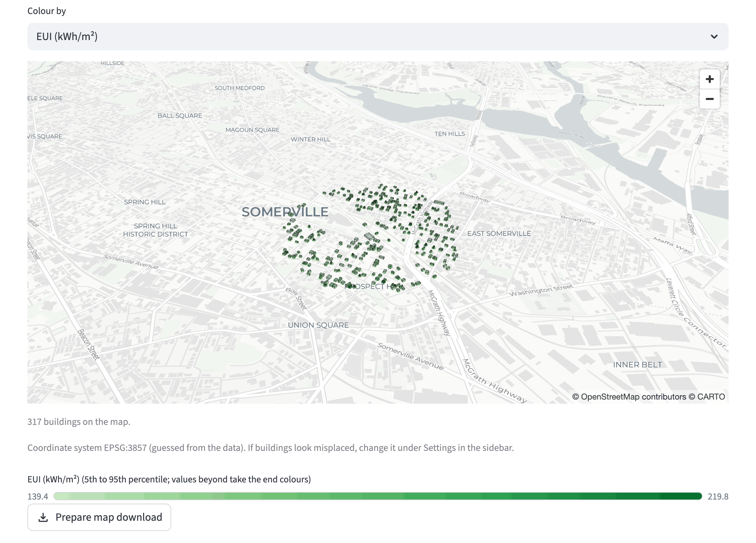Click the large grey building in the cluster
The image size is (756, 543).
[x=369, y=236]
